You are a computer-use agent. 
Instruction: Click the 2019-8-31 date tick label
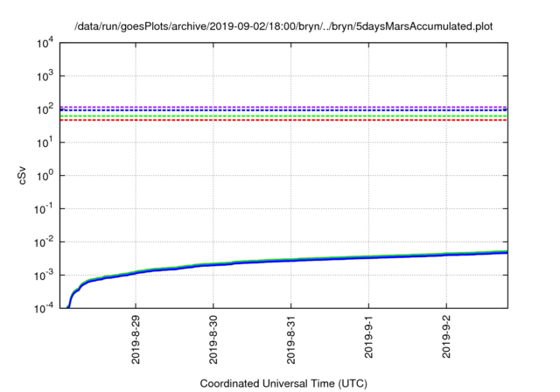(x=291, y=339)
